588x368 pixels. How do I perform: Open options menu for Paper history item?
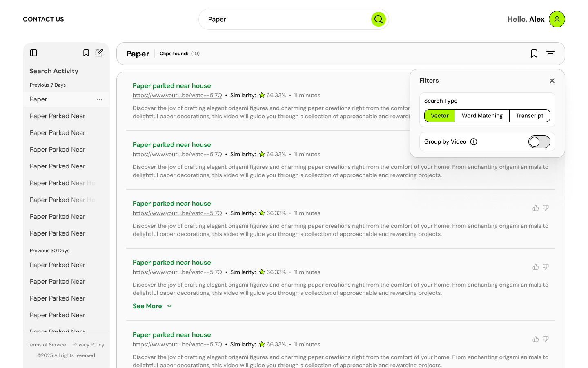[x=100, y=99]
